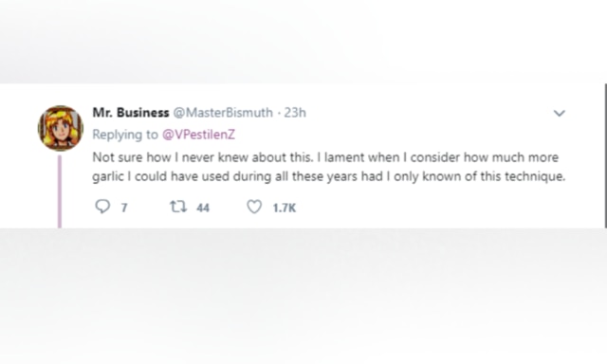Open the @VPestilenZ mention link
This screenshot has width=607, height=364.
pyautogui.click(x=198, y=135)
